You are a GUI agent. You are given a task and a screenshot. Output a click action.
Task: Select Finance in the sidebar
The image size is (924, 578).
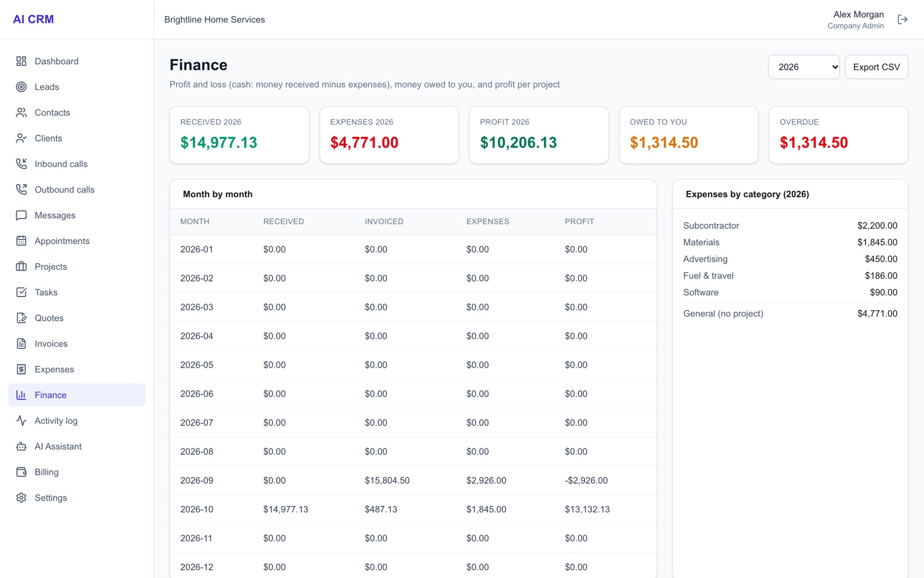(77, 395)
